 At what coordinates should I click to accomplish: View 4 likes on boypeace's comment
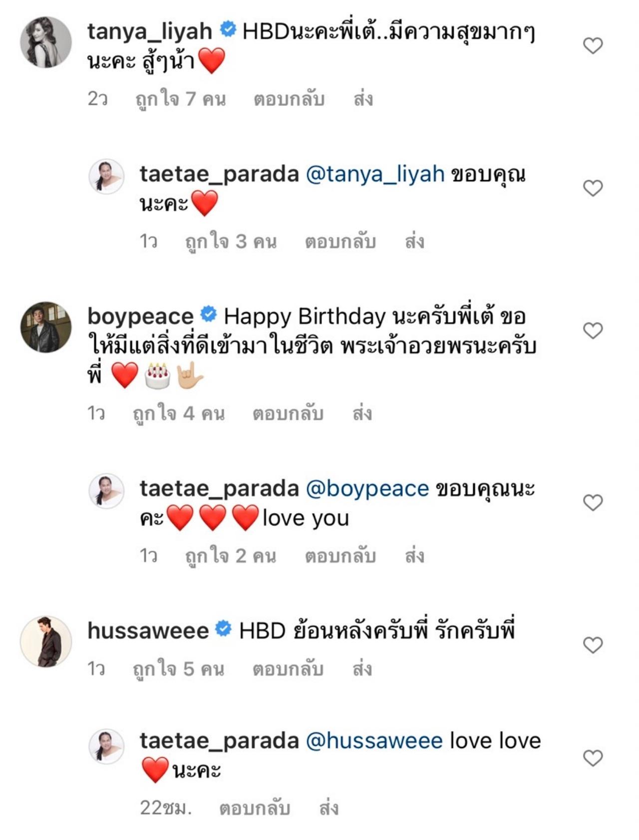pos(179,413)
